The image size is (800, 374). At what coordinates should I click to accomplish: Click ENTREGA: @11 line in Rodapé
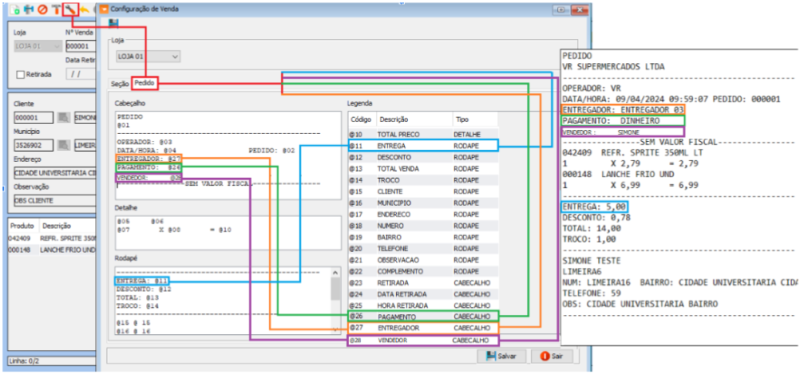pyautogui.click(x=142, y=281)
